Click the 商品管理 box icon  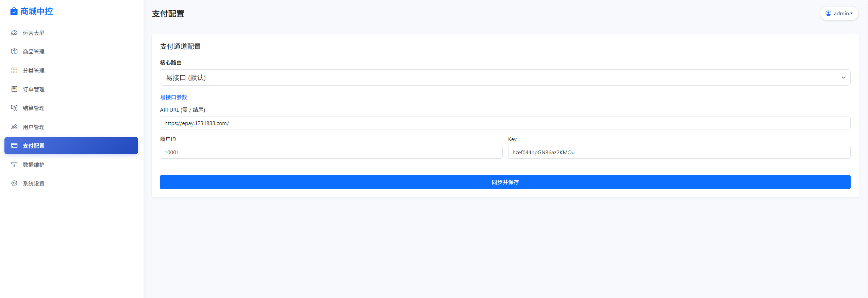click(x=14, y=51)
